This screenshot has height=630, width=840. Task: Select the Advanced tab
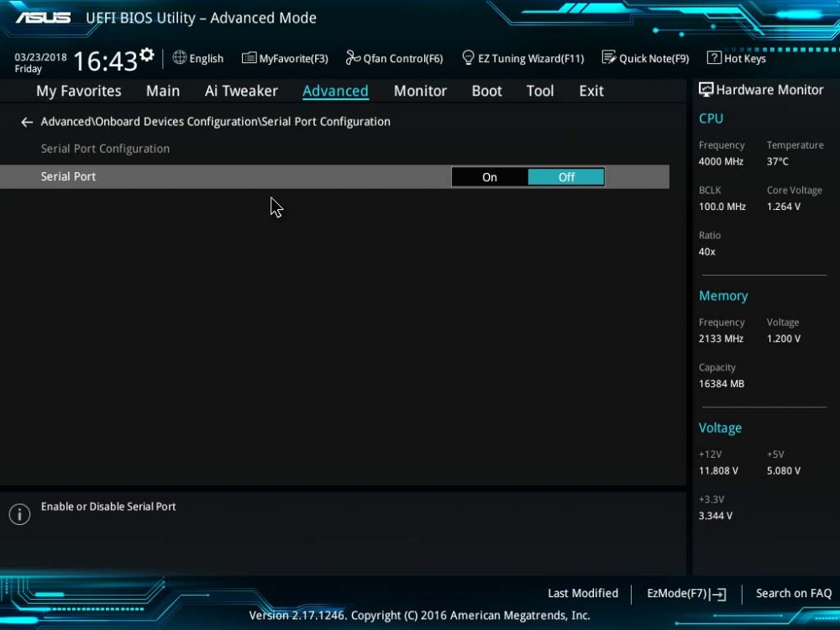[335, 91]
